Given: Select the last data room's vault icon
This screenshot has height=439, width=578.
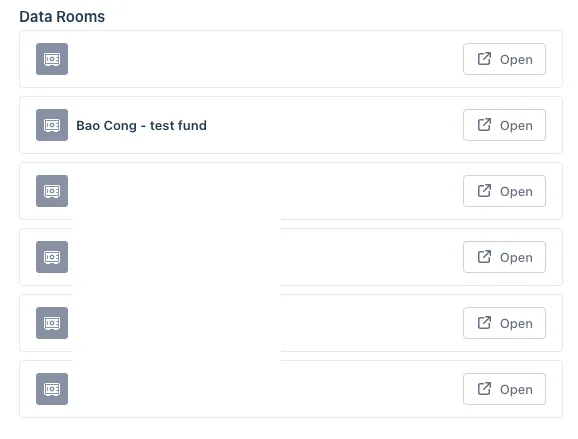Looking at the screenshot, I should [x=52, y=389].
